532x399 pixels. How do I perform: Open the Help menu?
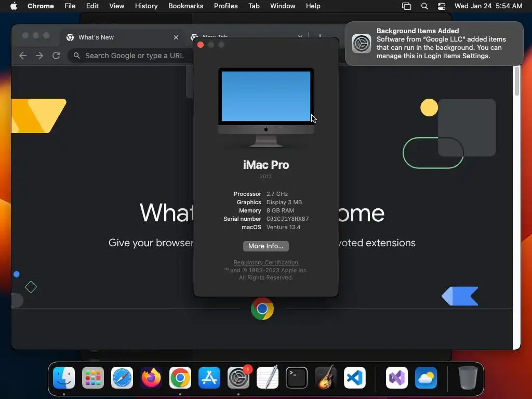pos(313,6)
